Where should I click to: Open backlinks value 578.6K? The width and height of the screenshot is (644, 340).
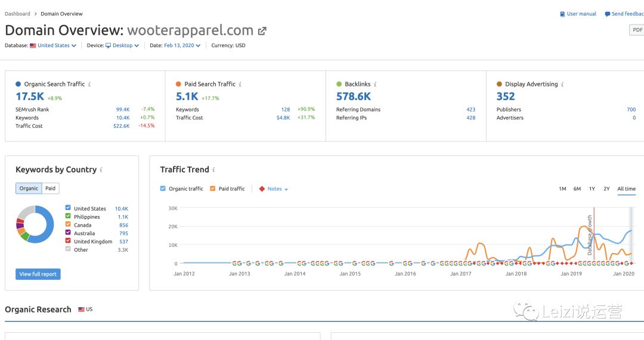pos(354,97)
